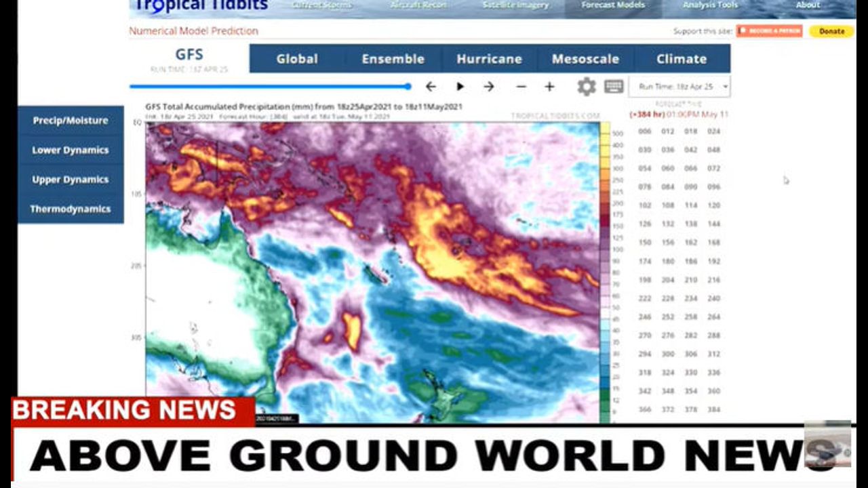The height and width of the screenshot is (488, 868).
Task: Open the settings gear icon
Action: point(586,87)
